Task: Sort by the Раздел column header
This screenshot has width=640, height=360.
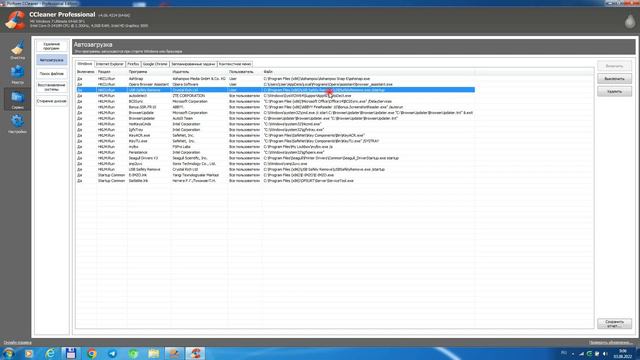Action: point(112,71)
